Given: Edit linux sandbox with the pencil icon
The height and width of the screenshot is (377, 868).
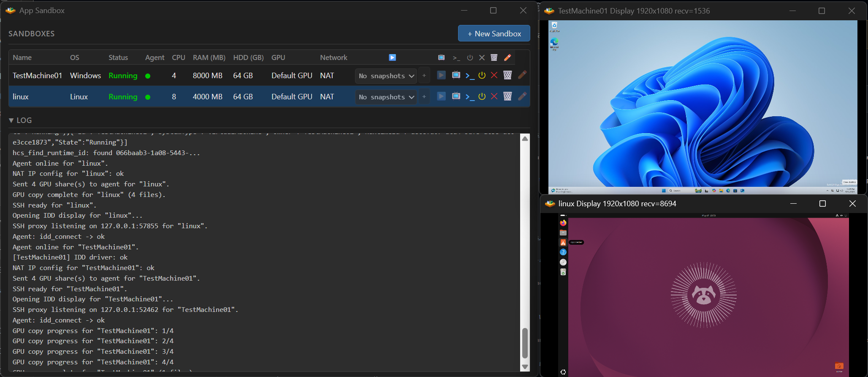Looking at the screenshot, I should (522, 96).
